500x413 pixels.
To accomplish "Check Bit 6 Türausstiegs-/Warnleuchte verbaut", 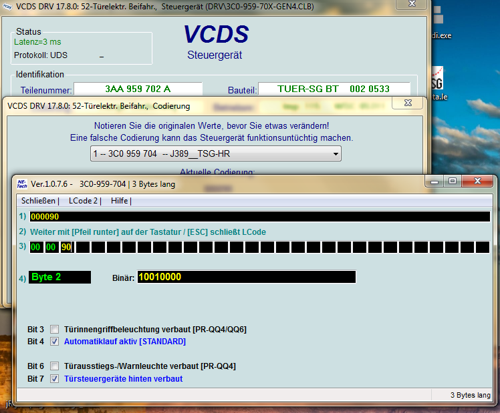I will coord(55,366).
